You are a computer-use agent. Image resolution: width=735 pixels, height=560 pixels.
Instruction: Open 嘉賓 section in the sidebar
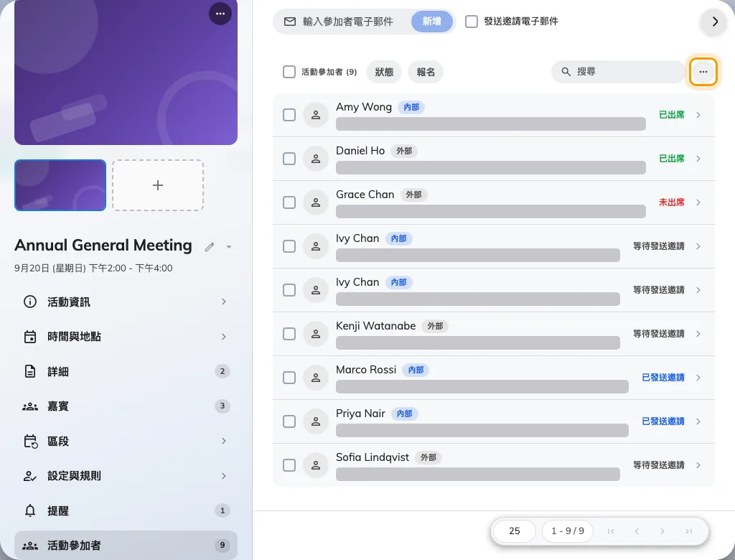(126, 406)
